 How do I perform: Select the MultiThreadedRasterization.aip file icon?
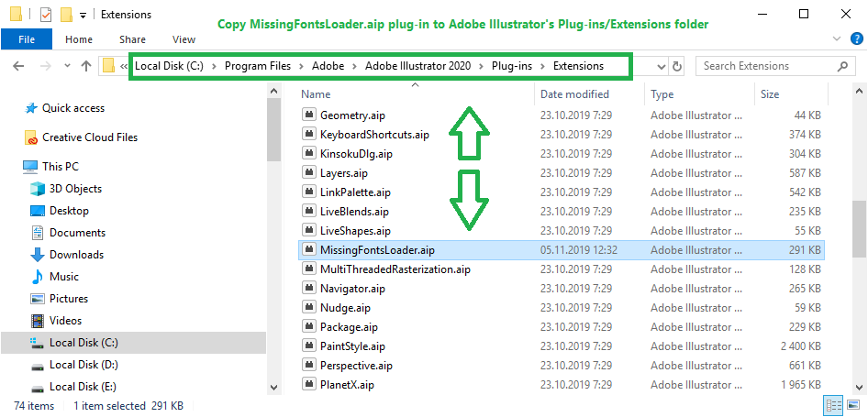point(308,269)
